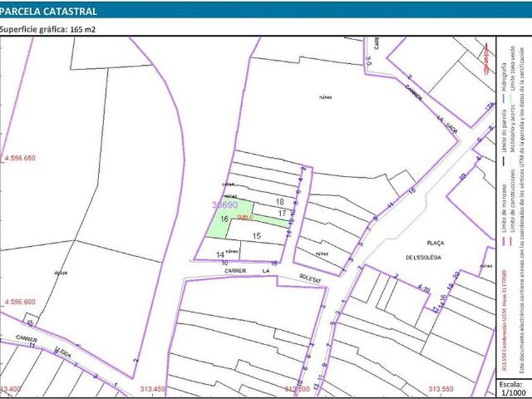Click parcel number 14 near ruïnes
Viewport: 532px width, 399px height.
[219, 254]
